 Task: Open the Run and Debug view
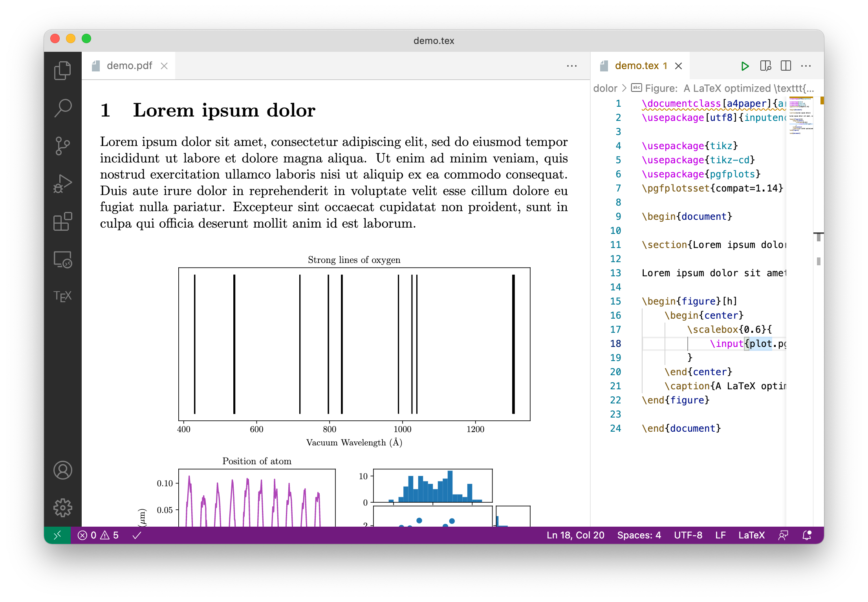62,184
